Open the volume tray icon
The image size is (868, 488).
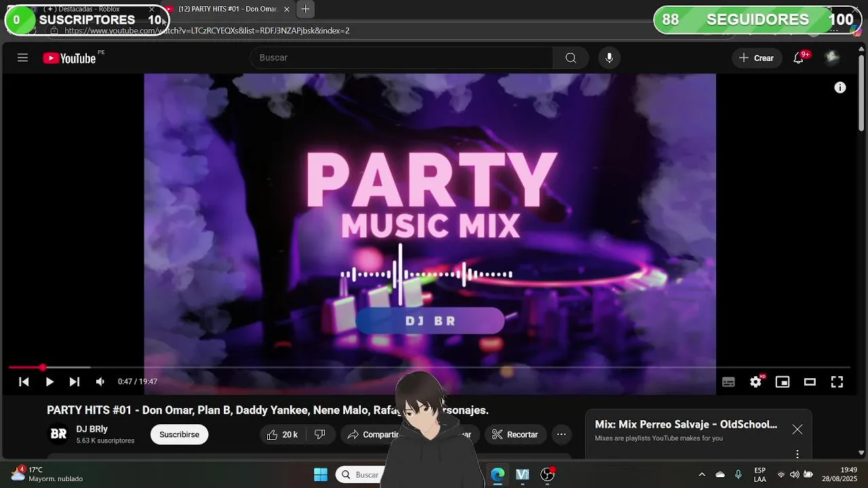pos(795,474)
